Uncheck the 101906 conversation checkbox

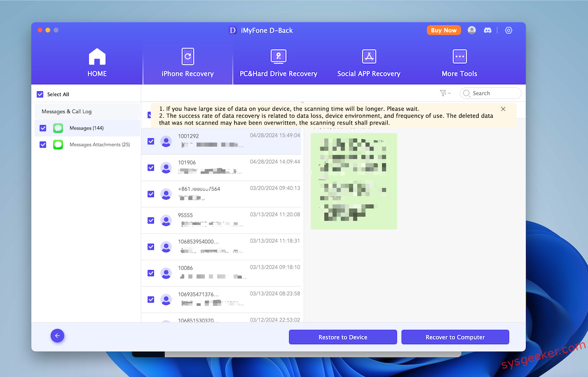(151, 168)
